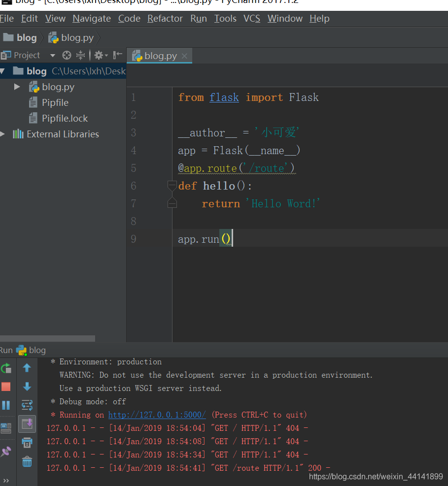Screen dimensions: 448x486
Task: Open the File menu
Action: [x=7, y=19]
